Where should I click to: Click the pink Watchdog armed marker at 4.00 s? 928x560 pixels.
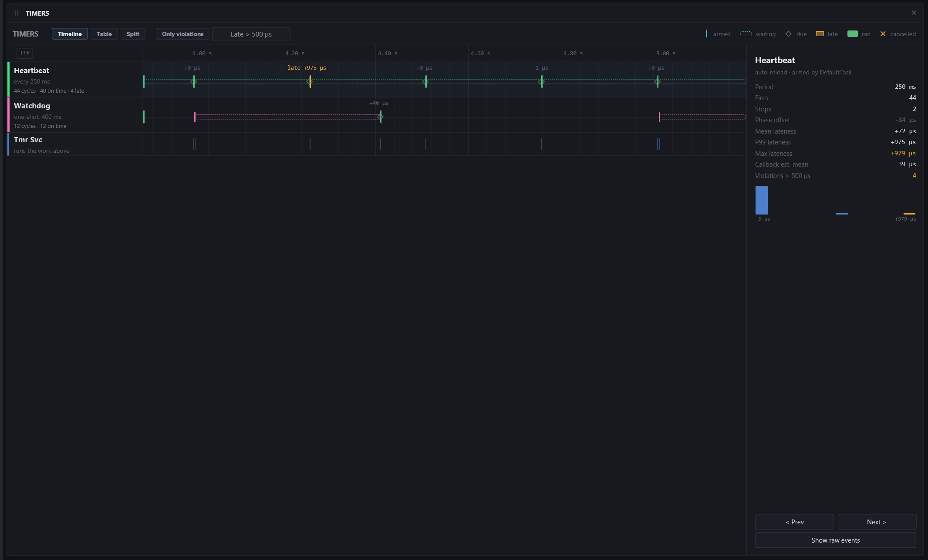(x=195, y=117)
